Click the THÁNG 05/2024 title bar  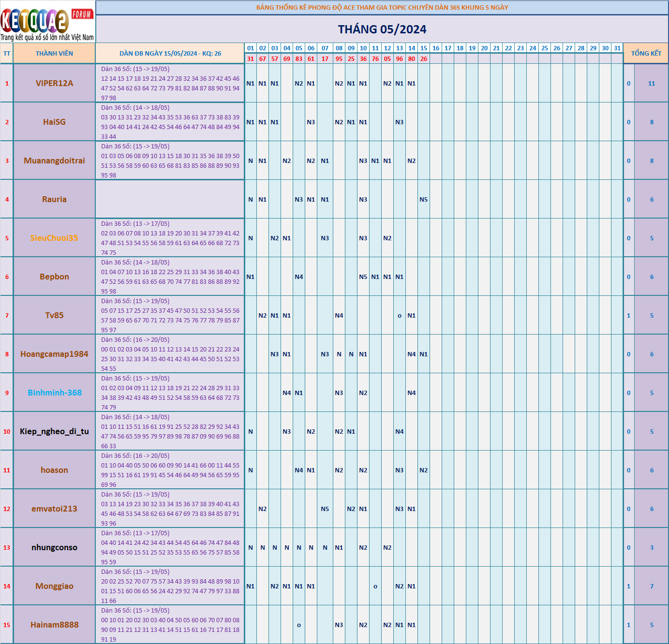(x=382, y=29)
